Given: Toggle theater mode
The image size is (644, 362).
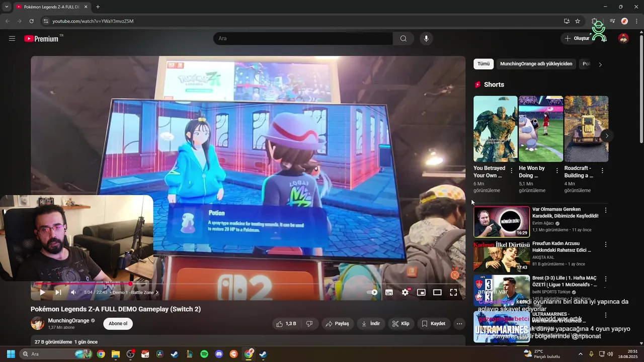Looking at the screenshot, I should point(437,292).
